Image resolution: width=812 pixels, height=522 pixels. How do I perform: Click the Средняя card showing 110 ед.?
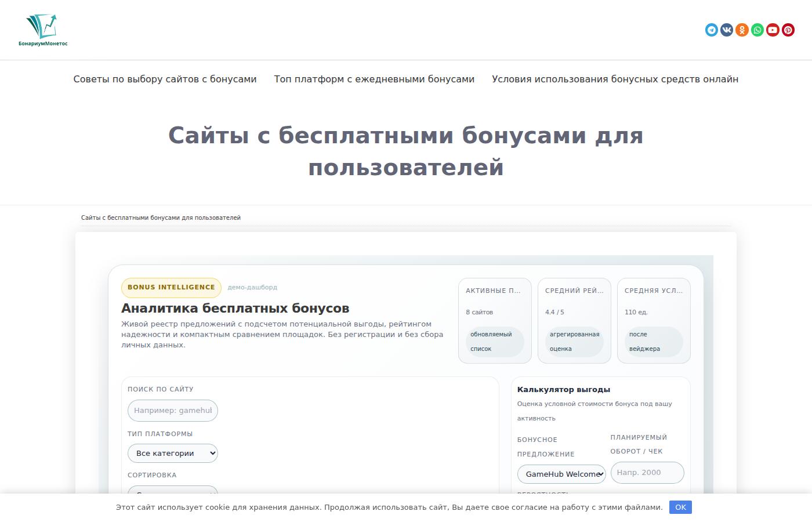654,321
